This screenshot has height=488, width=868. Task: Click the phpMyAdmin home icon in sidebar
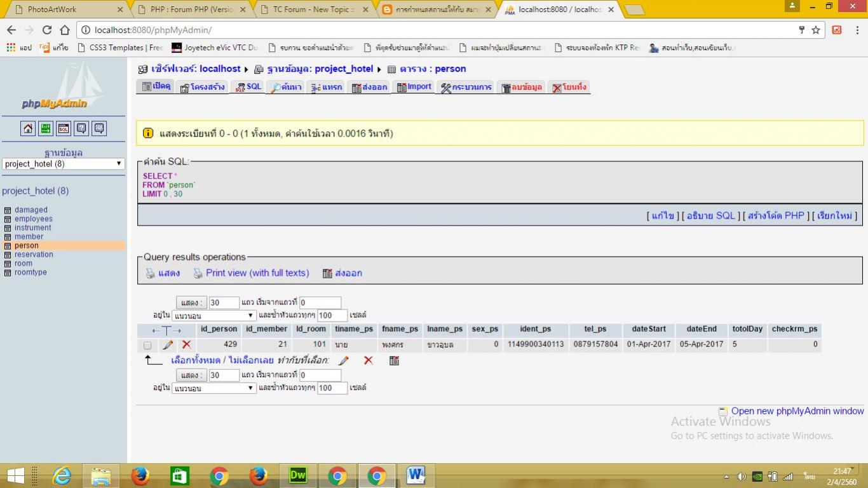pos(28,128)
